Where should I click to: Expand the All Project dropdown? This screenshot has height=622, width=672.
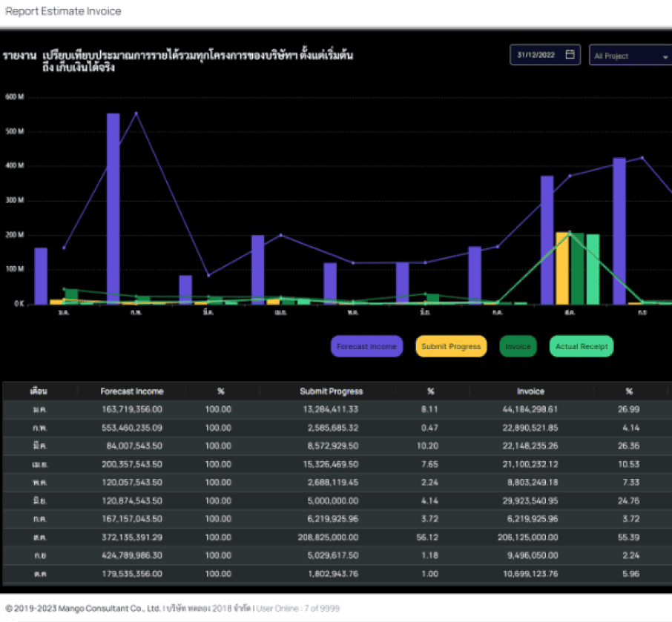tap(630, 56)
